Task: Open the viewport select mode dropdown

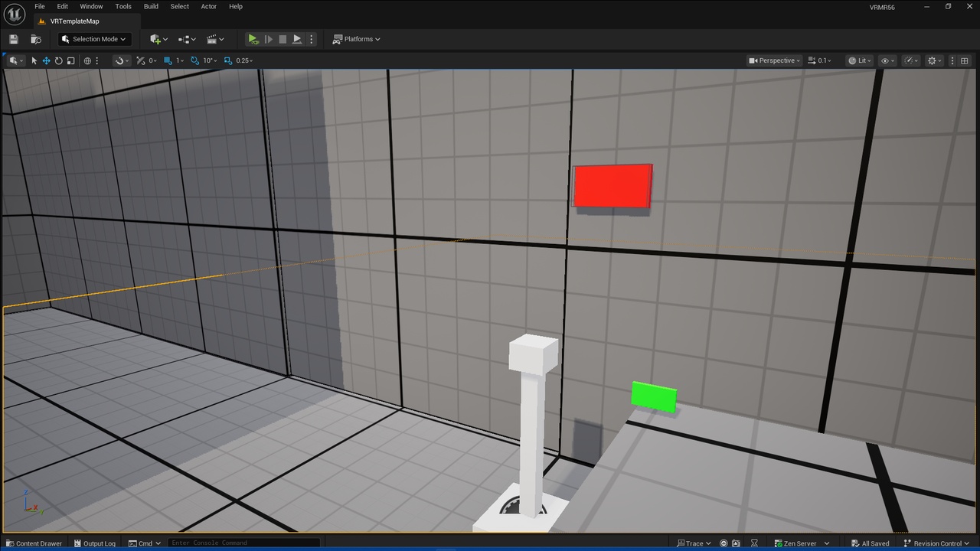Action: (15, 60)
